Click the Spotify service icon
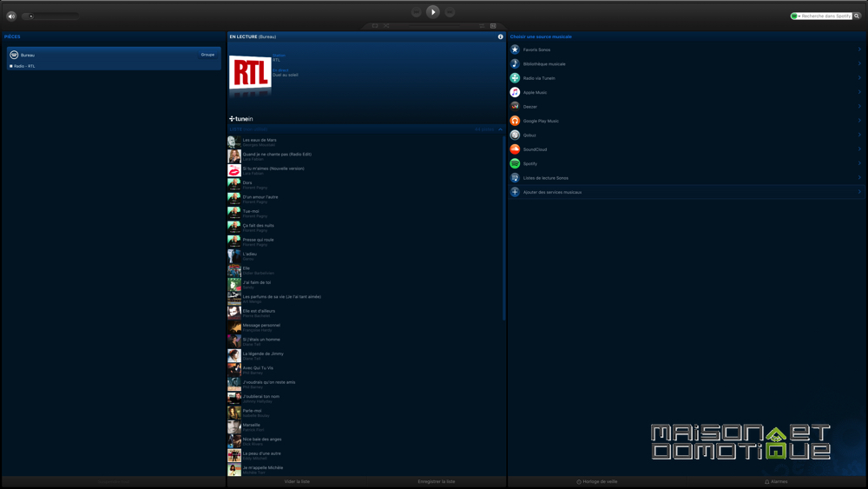Viewport: 868px width, 489px height. coord(515,163)
